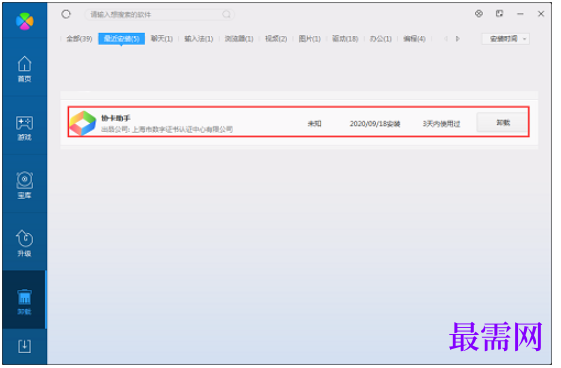This screenshot has height=368, width=561.
Task: Switch to the 浏览器(1) tab
Action: [x=239, y=39]
